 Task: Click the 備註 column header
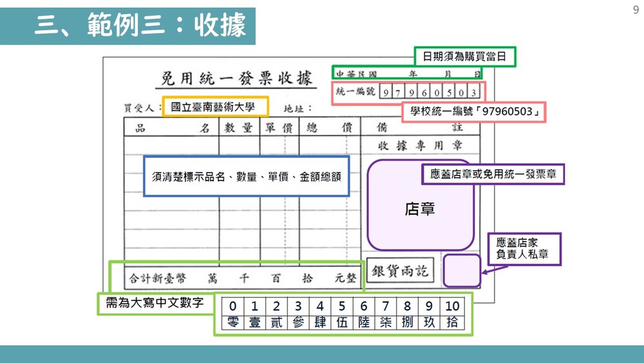pos(419,128)
